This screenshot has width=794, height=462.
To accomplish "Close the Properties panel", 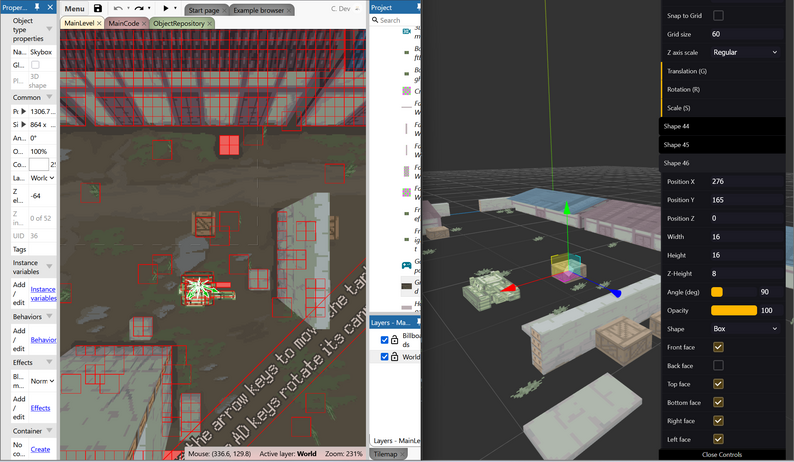I will pos(50,7).
